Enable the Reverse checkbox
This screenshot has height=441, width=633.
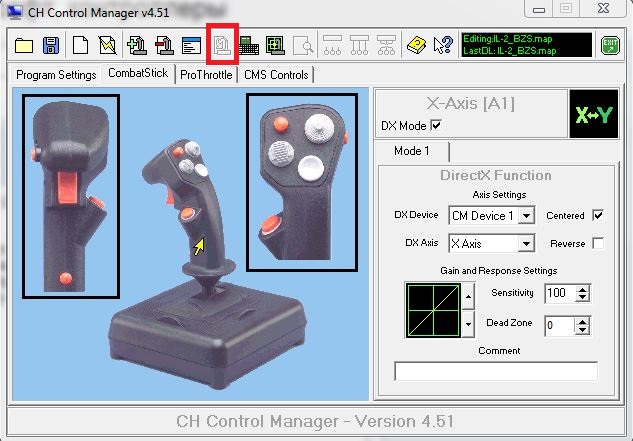coord(598,243)
